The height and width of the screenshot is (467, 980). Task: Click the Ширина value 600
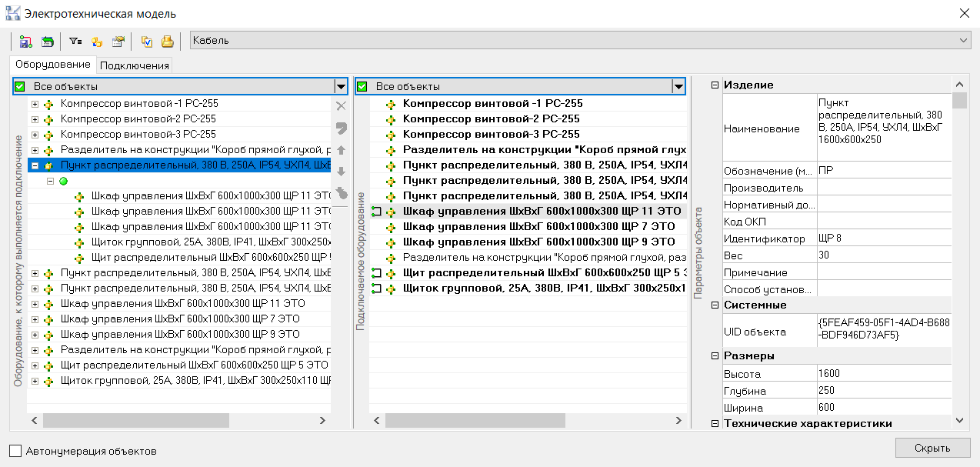click(884, 408)
